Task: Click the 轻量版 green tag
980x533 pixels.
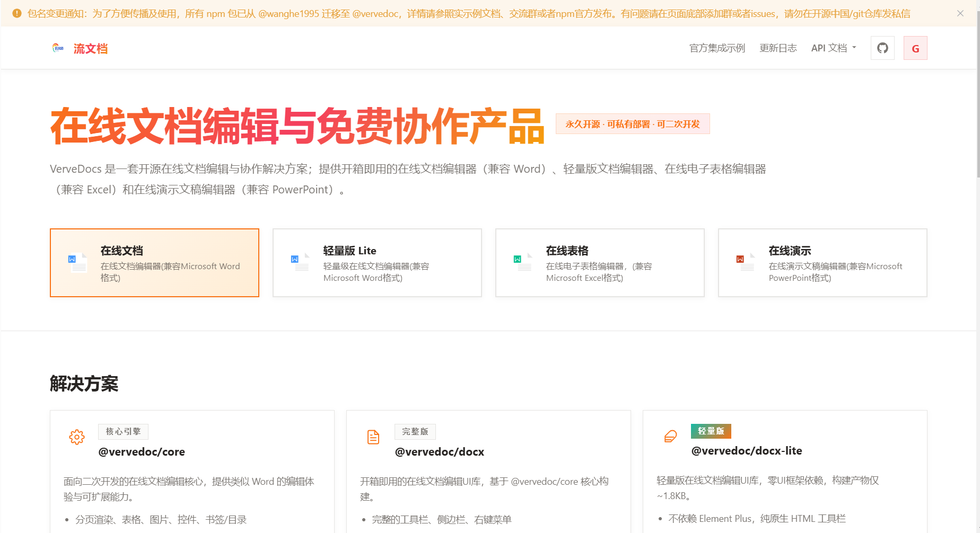Action: click(x=711, y=431)
